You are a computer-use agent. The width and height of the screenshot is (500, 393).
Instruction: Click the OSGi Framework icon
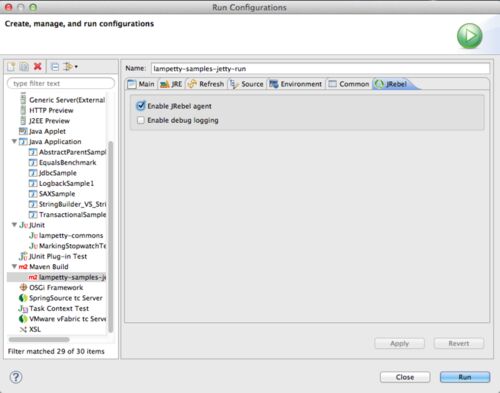pyautogui.click(x=23, y=287)
